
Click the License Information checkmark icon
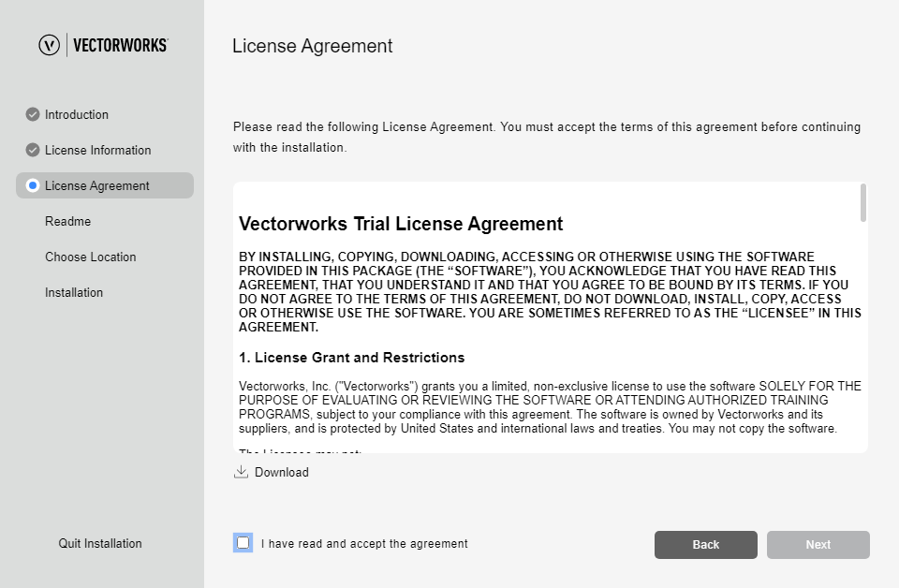point(33,150)
